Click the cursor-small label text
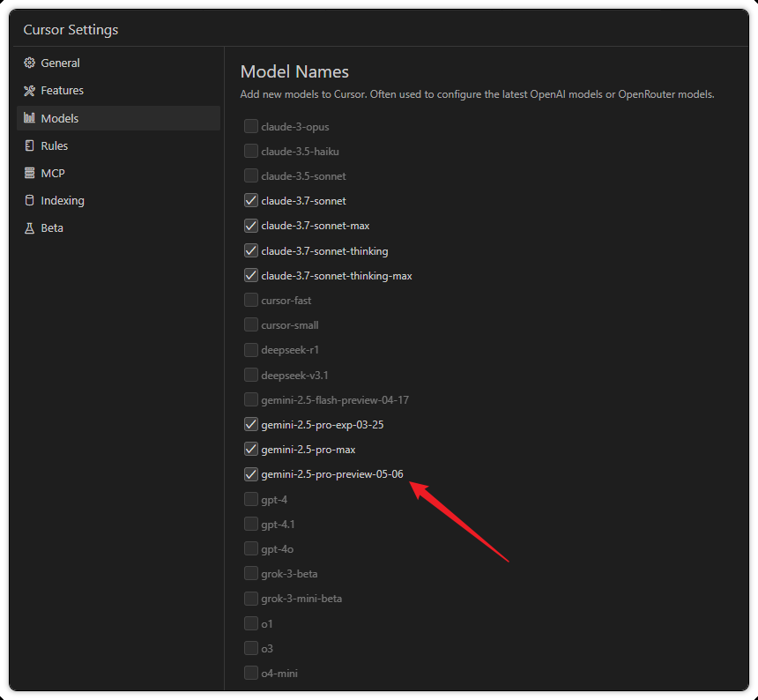This screenshot has height=700, width=758. coord(290,325)
